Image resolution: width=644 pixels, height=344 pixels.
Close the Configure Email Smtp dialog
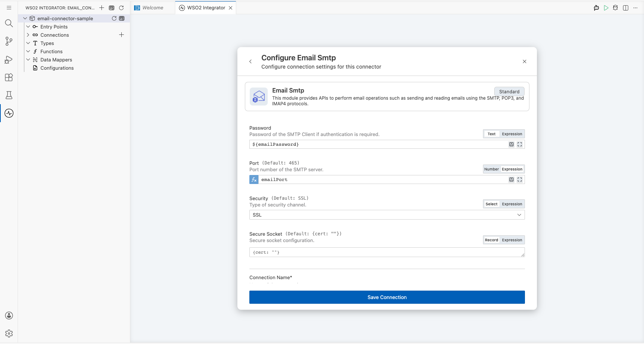coord(525,61)
